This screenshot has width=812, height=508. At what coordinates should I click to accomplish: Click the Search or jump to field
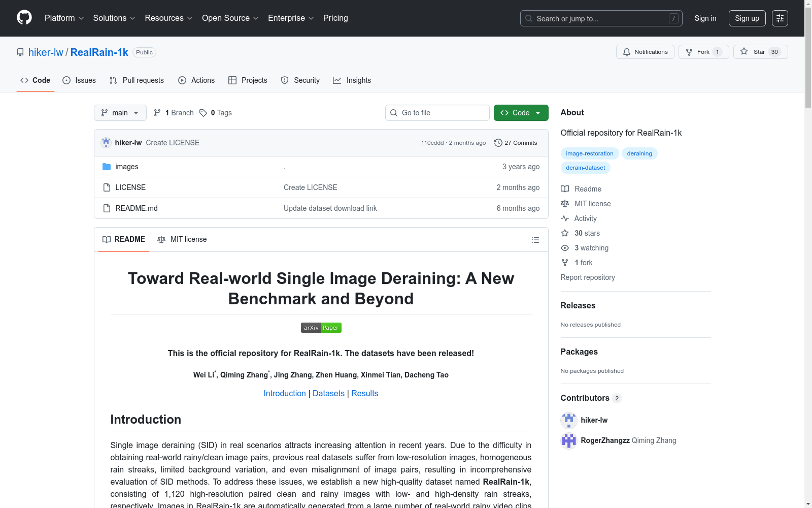[x=601, y=18]
